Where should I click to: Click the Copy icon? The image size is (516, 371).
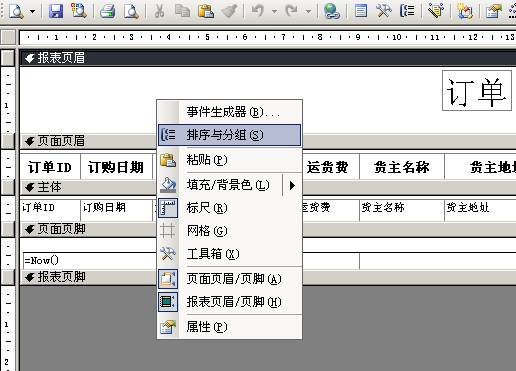(182, 11)
